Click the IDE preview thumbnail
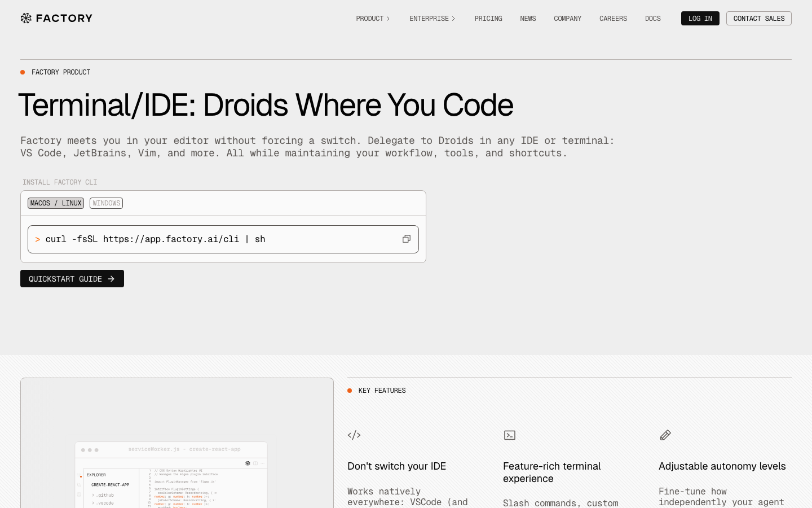Screen dimensions: 812x508 177,443
